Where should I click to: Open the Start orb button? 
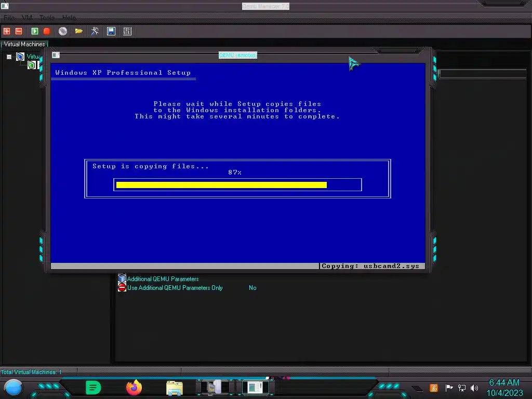coord(13,388)
